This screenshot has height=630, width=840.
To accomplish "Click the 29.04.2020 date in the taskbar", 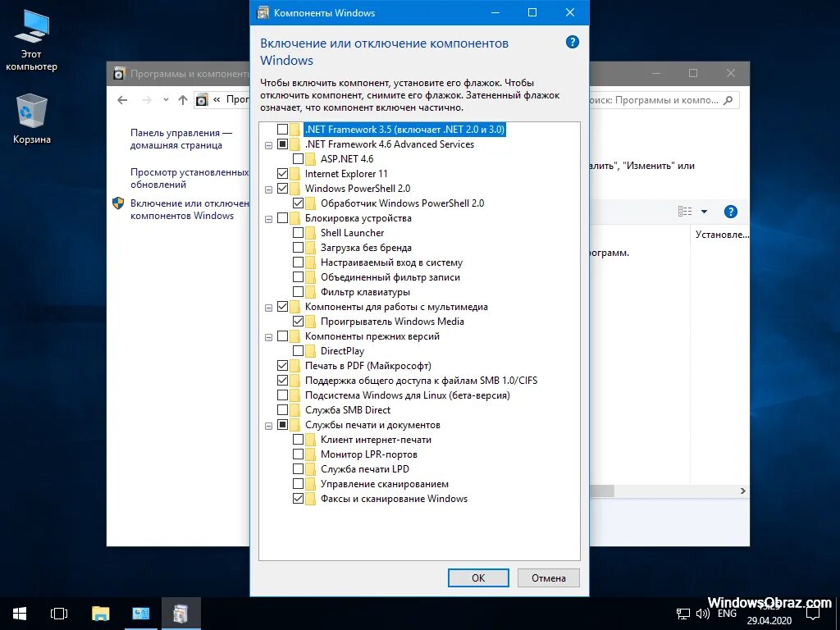I will [x=769, y=622].
